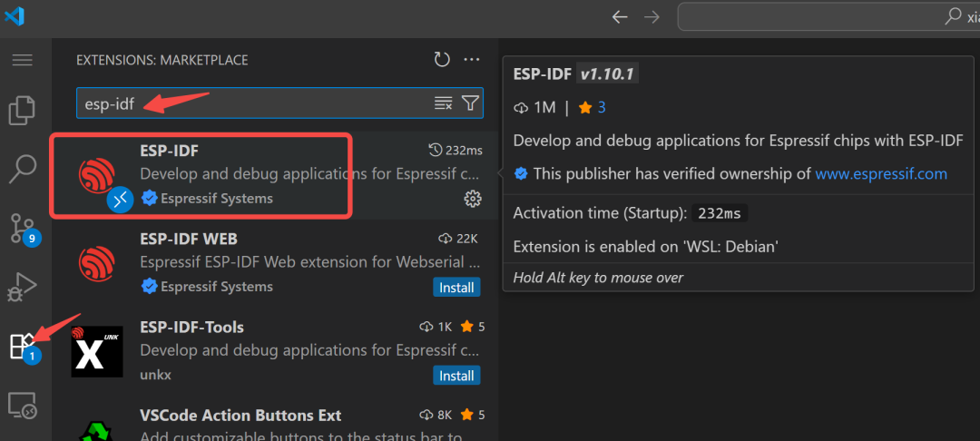Open the extensions filter dropdown
This screenshot has height=441, width=980.
tap(470, 103)
